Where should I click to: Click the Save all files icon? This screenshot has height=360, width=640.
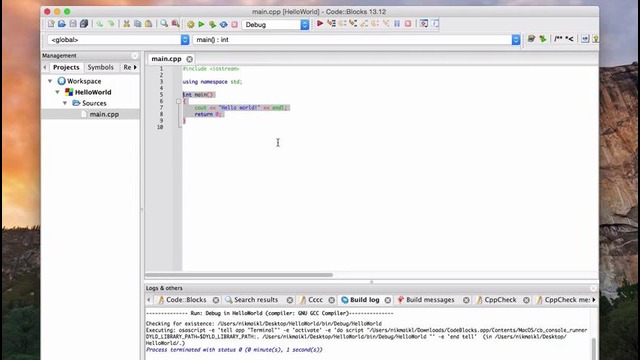point(84,24)
